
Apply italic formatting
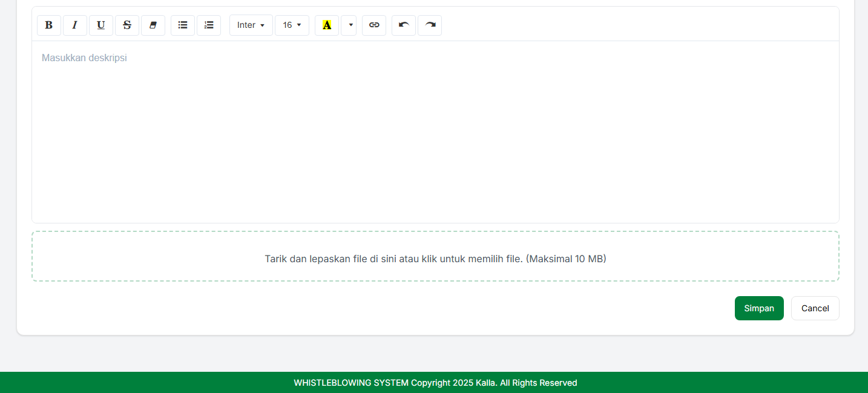point(75,25)
